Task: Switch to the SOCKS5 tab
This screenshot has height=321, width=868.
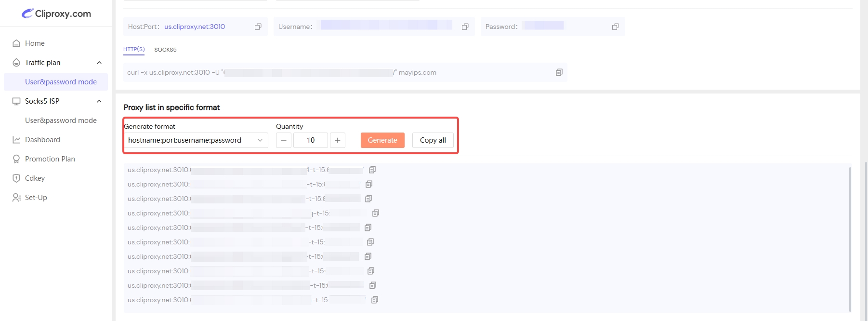Action: click(165, 50)
